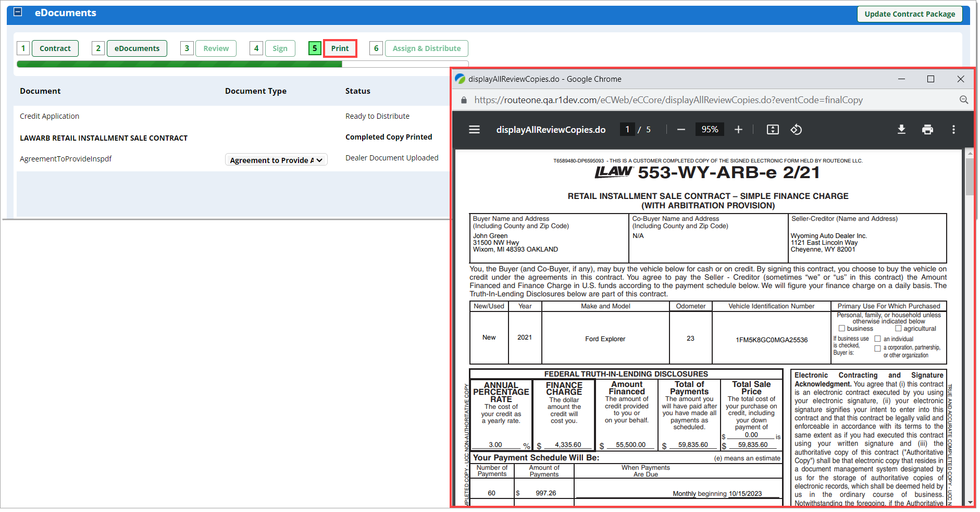Click buyer name John Green
980x512 pixels.
click(490, 236)
